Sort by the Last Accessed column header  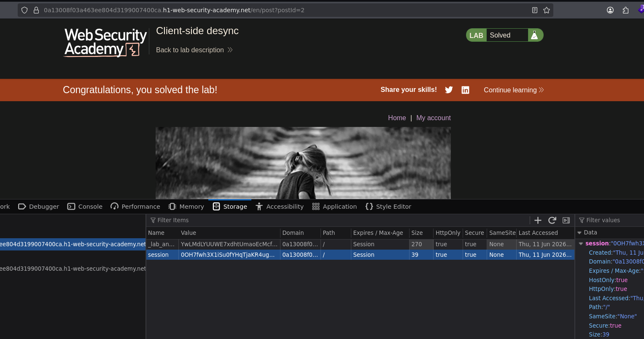545,233
